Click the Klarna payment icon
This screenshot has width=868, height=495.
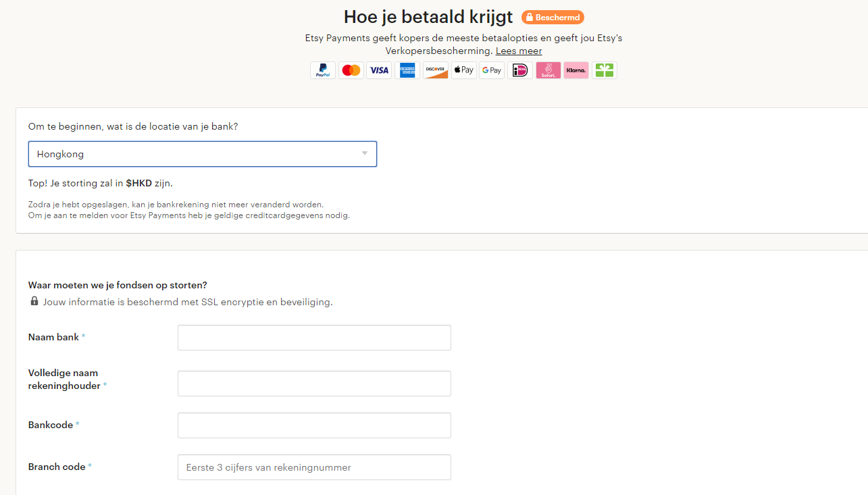pyautogui.click(x=576, y=70)
